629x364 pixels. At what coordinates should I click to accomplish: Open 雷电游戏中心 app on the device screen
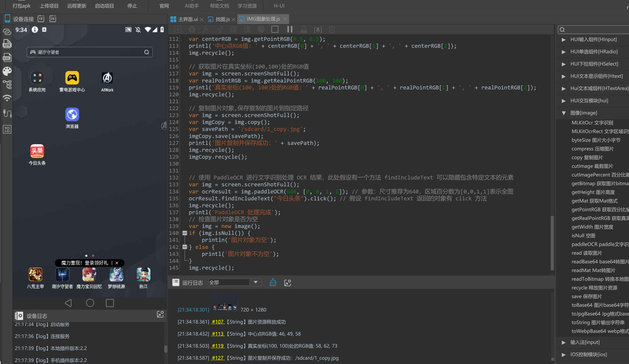(72, 82)
